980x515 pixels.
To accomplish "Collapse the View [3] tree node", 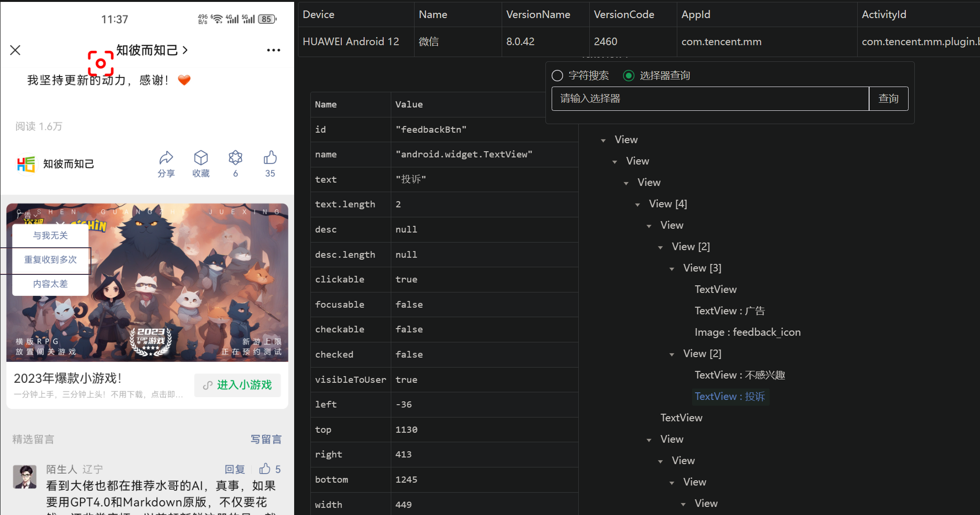I will tap(672, 268).
